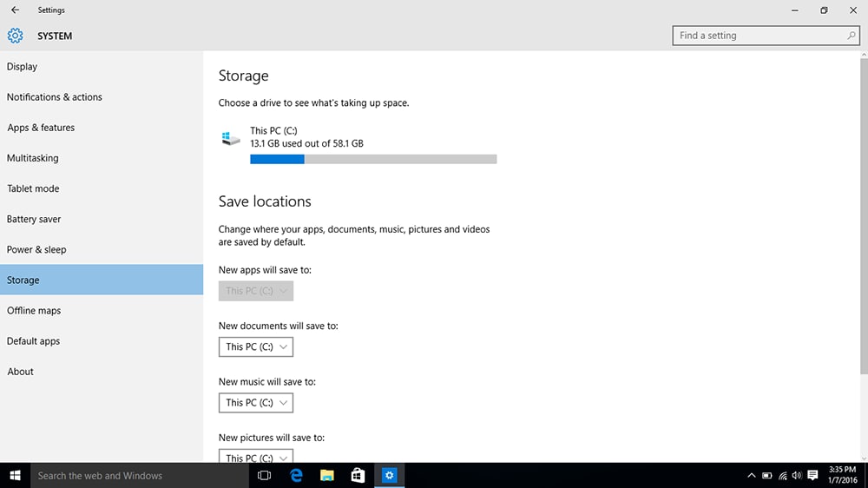Click the 'New apps will save to:' label

point(265,270)
